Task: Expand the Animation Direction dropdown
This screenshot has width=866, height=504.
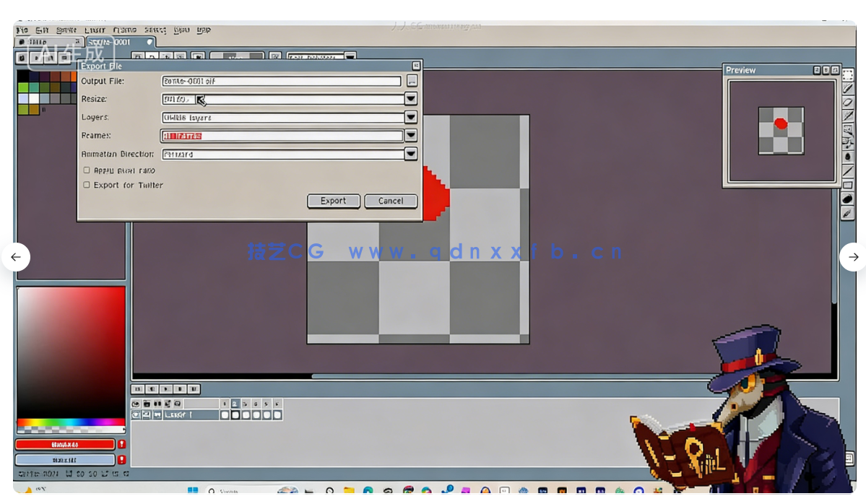Action: [410, 154]
